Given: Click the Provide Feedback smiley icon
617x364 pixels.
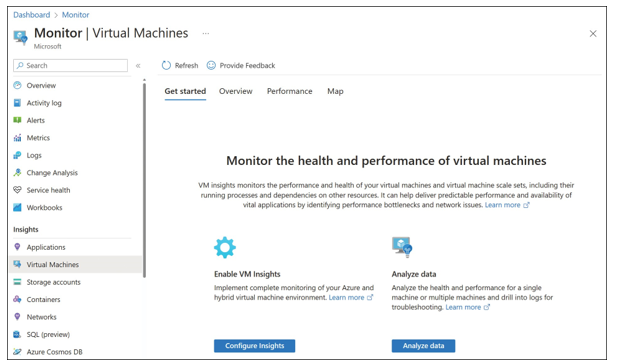Looking at the screenshot, I should [211, 65].
